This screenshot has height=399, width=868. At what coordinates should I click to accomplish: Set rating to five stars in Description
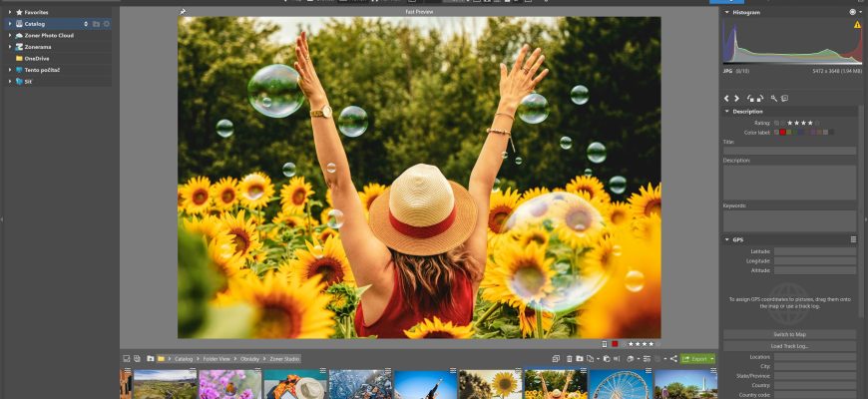coord(817,123)
